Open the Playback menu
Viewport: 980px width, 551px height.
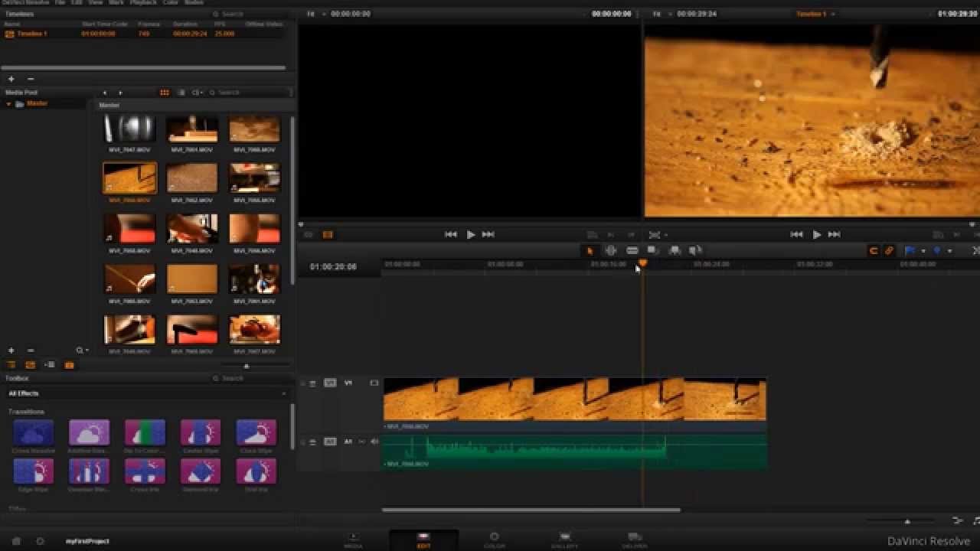(x=143, y=2)
